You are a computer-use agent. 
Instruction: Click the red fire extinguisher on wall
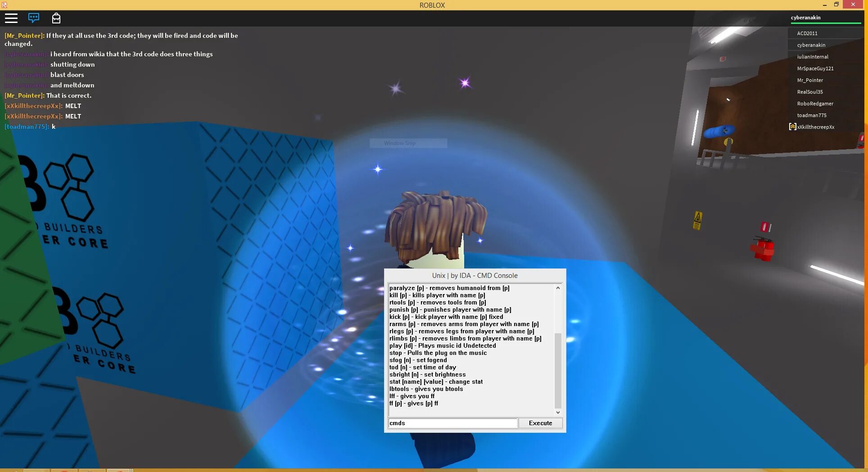(x=762, y=249)
